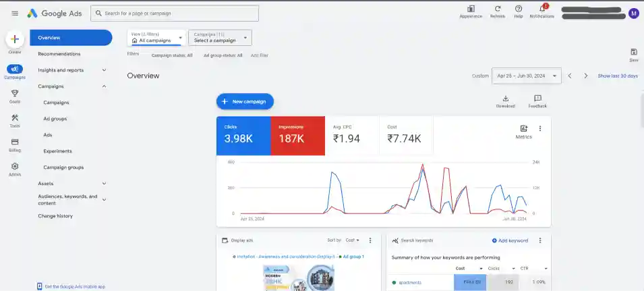This screenshot has width=644, height=291.
Task: Toggle the Clicks metric tile
Action: click(243, 135)
